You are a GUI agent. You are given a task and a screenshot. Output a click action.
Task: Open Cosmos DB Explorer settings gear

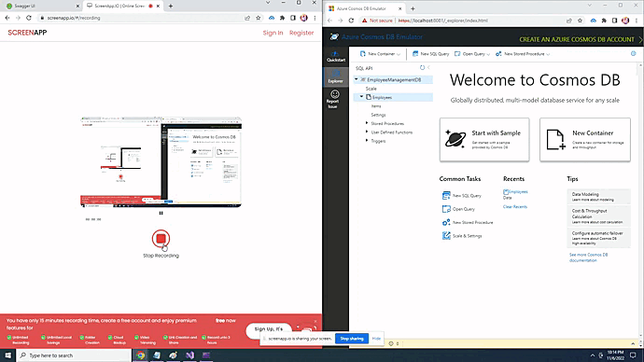coord(633,54)
